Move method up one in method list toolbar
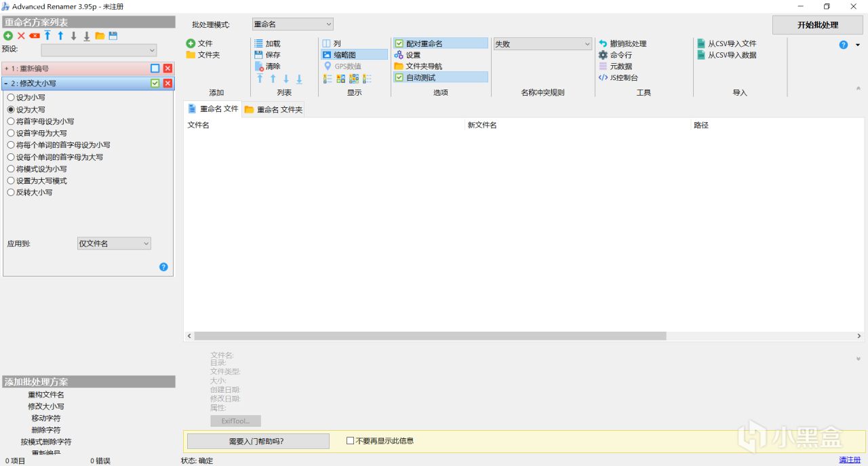Screen dimensions: 868x466 [x=60, y=36]
